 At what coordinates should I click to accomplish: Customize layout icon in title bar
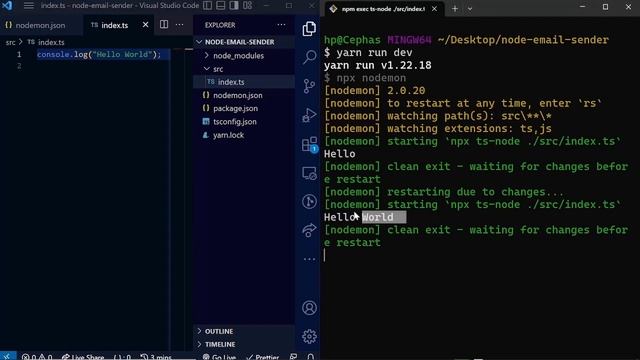click(x=247, y=5)
